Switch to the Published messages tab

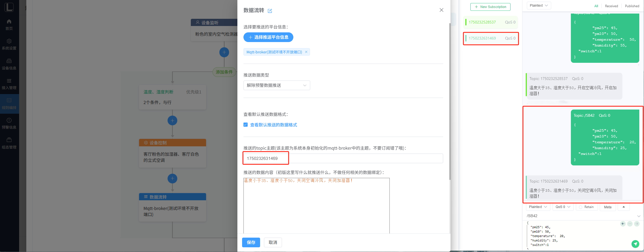tap(632, 6)
